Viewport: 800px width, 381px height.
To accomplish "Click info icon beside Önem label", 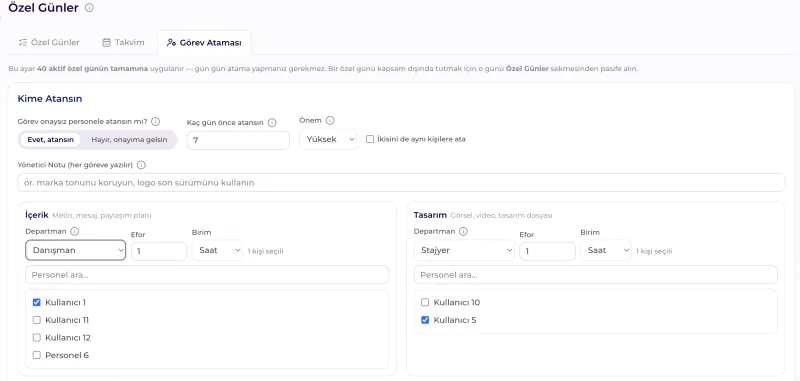I will pos(330,120).
